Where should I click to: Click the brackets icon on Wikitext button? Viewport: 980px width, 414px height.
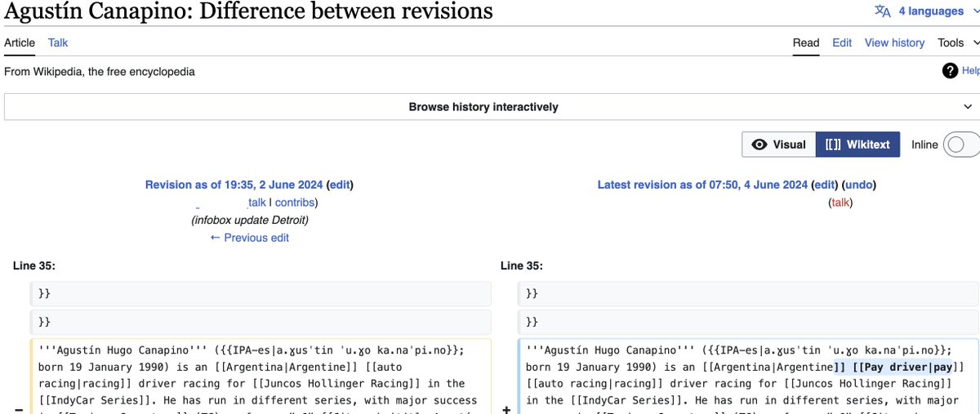click(833, 145)
